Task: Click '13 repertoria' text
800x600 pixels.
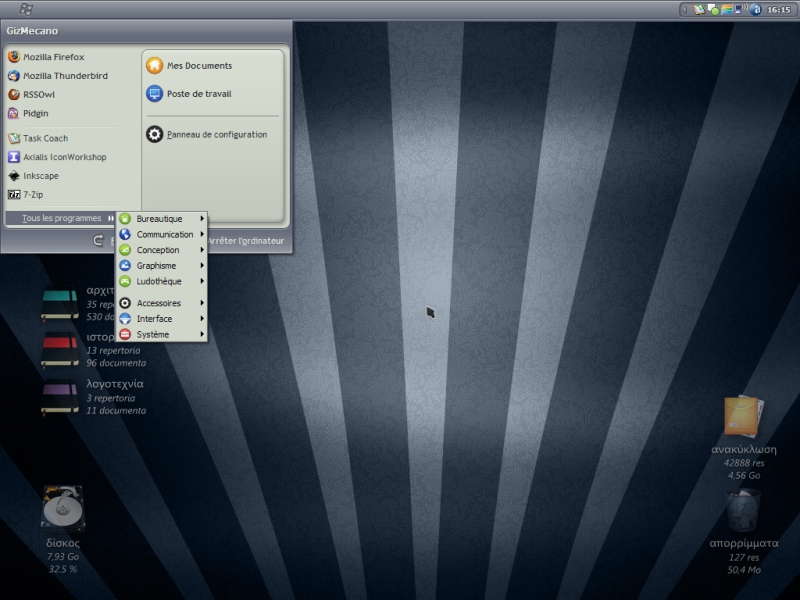Action: [x=113, y=351]
